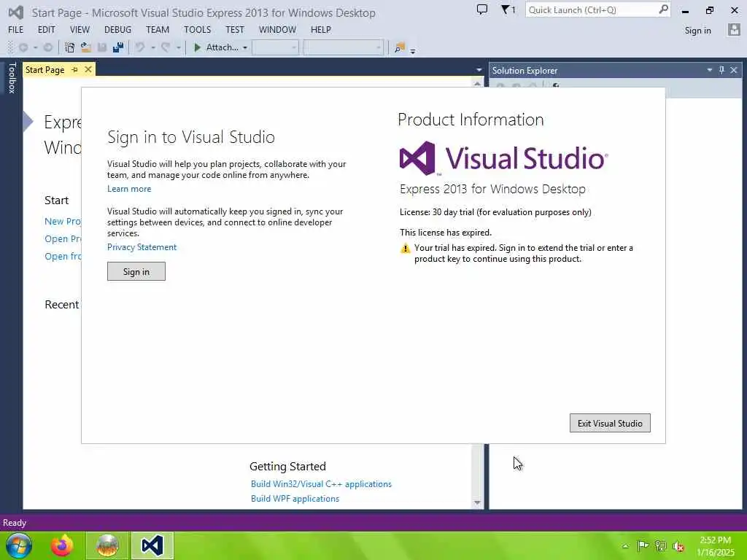
Task: Click the account avatar icon beside Sign in
Action: click(x=734, y=30)
